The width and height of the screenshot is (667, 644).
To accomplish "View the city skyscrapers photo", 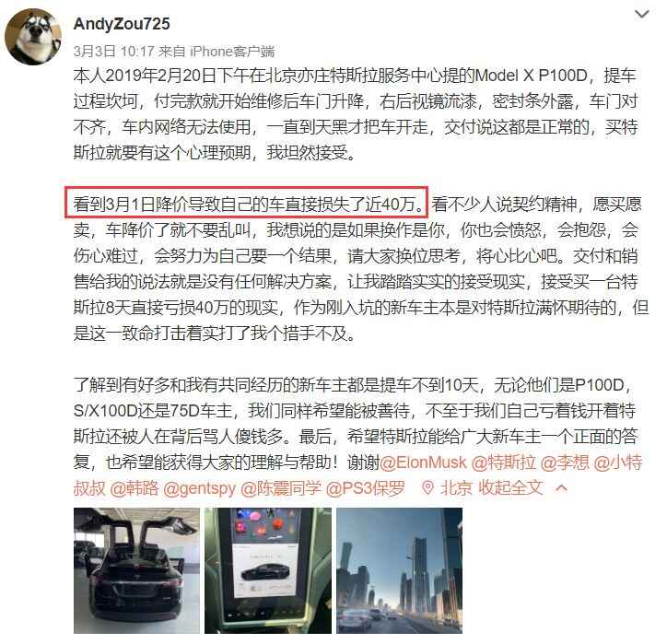I will 400,570.
